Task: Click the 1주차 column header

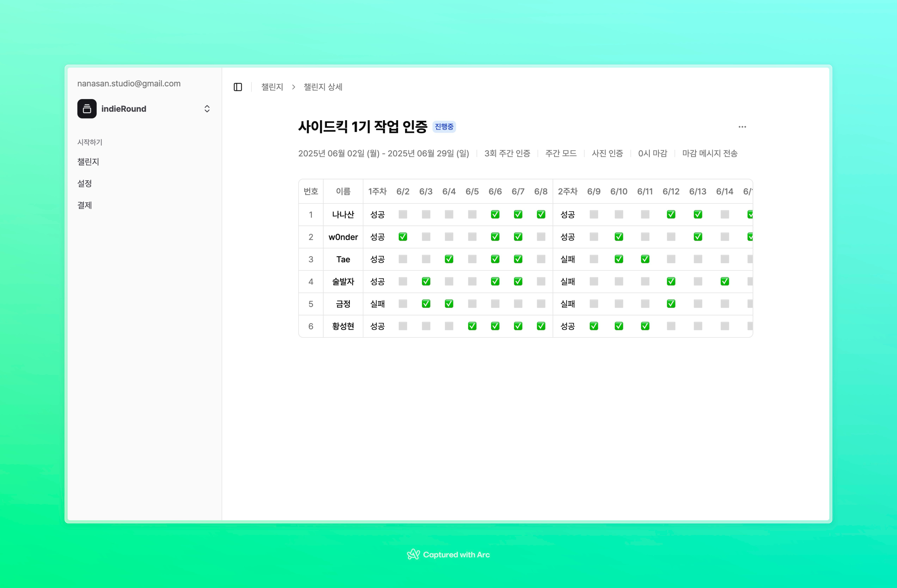Action: click(377, 191)
